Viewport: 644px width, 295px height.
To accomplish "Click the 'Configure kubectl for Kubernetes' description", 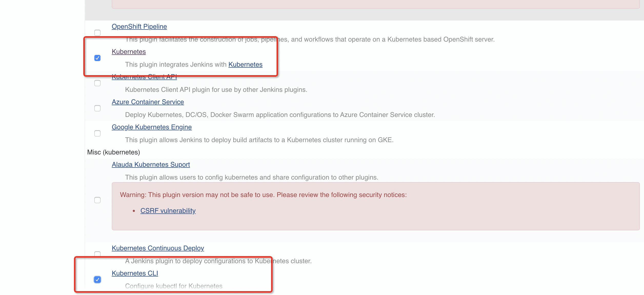I will pos(174,286).
